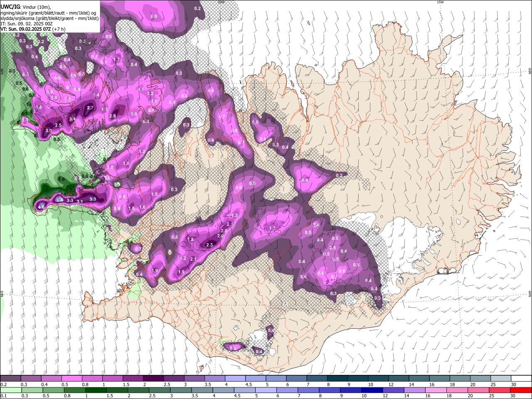Click the bright pink 0.5 snow legend swatch
Viewport: 532px width, 399px height.
pos(71,379)
